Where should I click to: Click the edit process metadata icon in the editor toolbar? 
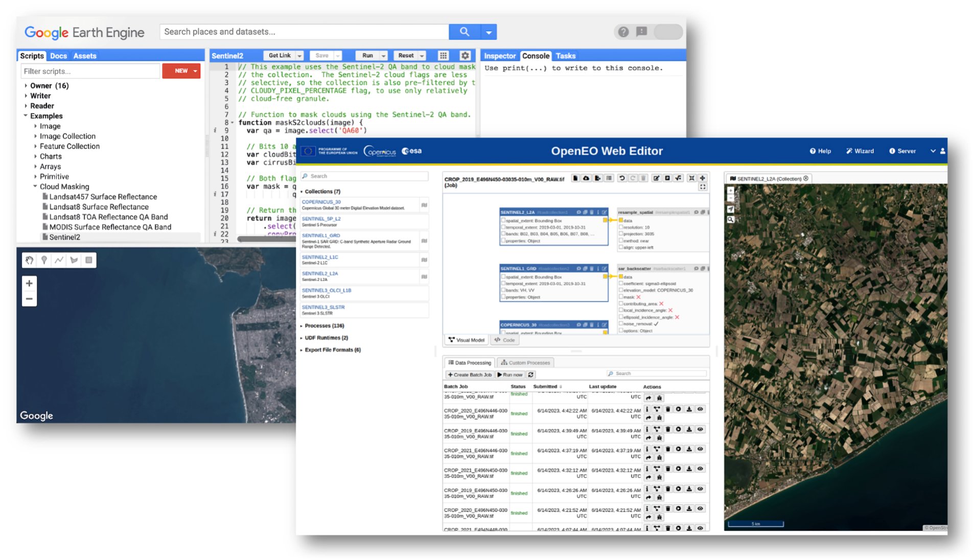point(656,178)
